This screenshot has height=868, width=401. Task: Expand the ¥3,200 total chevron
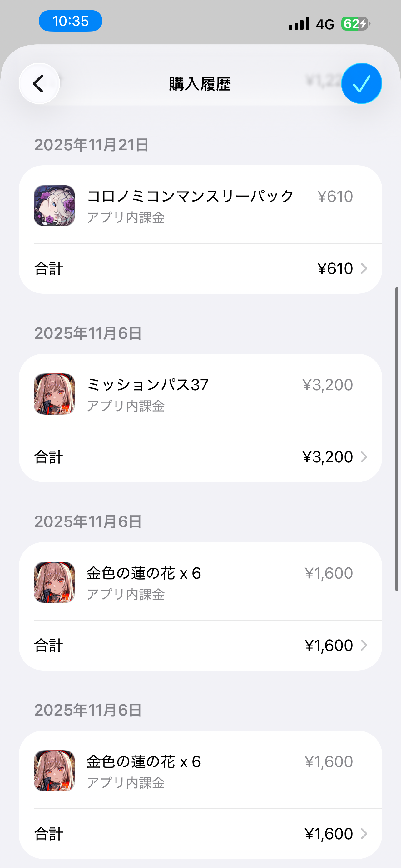[x=364, y=457]
